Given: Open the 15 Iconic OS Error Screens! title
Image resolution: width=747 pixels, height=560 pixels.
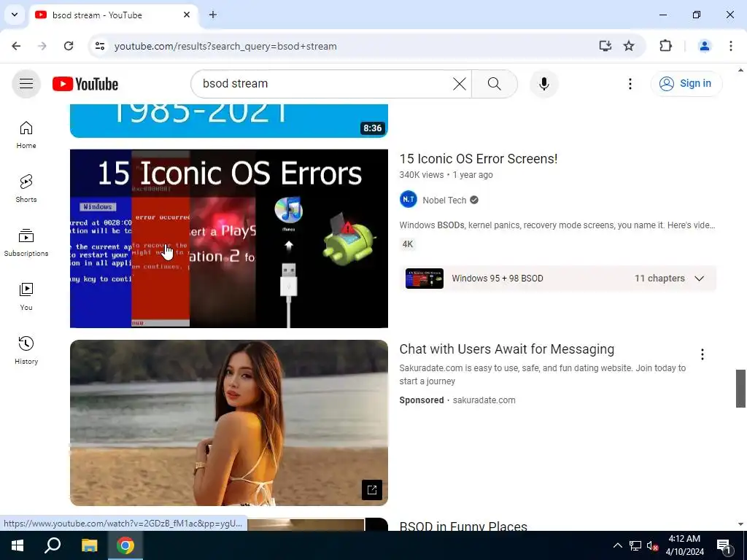Looking at the screenshot, I should [x=479, y=158].
